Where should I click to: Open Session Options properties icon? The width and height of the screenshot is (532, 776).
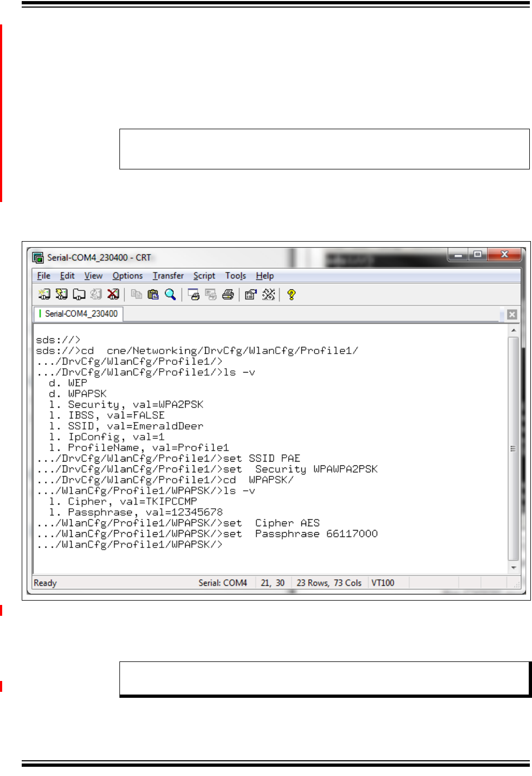pos(250,294)
